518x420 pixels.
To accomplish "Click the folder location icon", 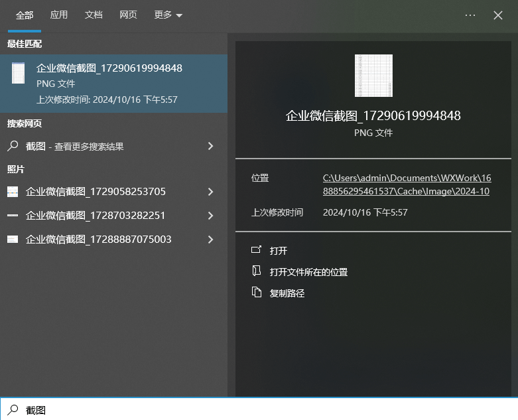I will pos(257,271).
